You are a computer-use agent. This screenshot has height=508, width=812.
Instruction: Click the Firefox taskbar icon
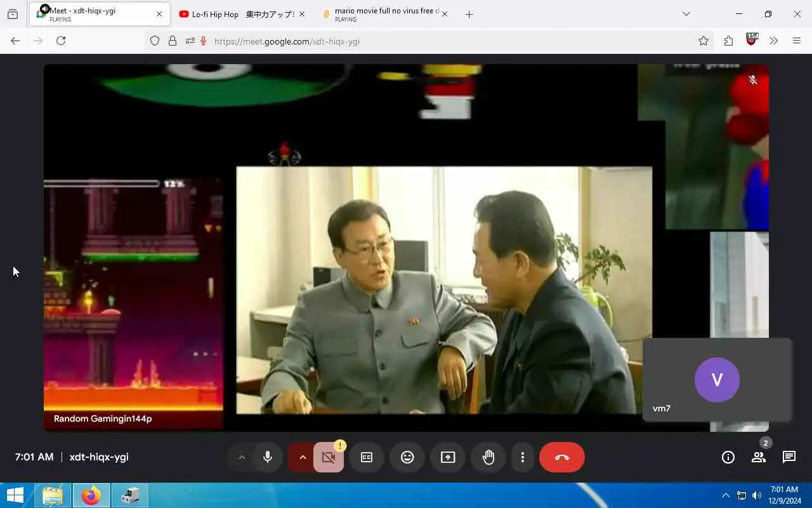pyautogui.click(x=91, y=495)
